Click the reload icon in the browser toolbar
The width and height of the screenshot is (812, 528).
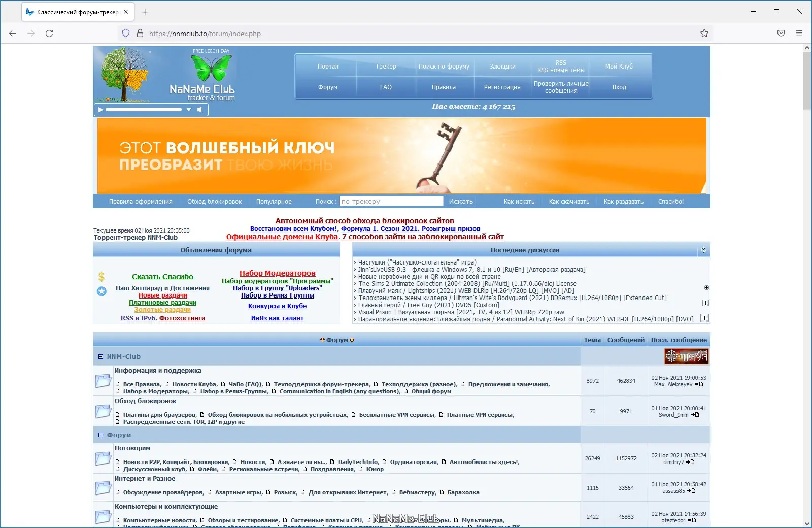[49, 33]
